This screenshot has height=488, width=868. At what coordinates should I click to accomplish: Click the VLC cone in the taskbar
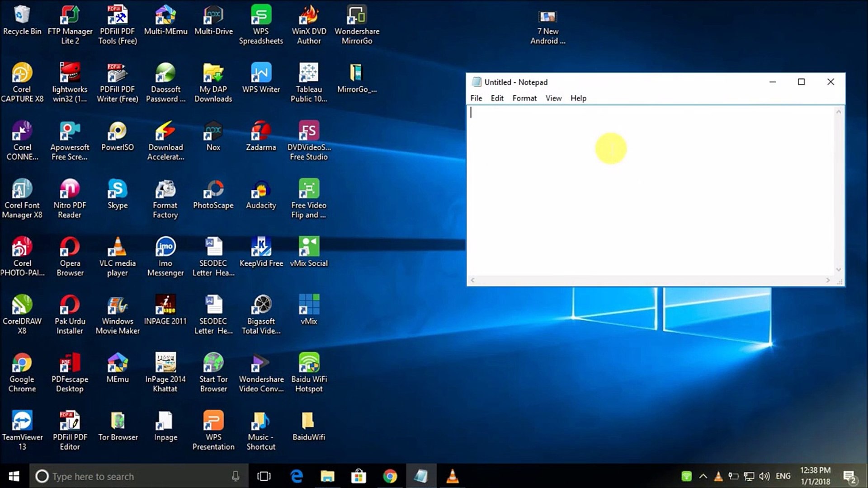point(452,476)
